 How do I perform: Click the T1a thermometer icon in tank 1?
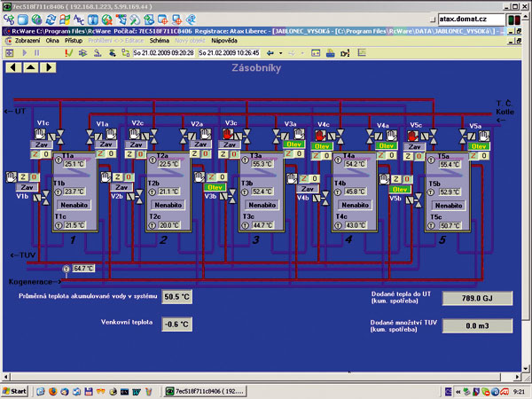59,160
